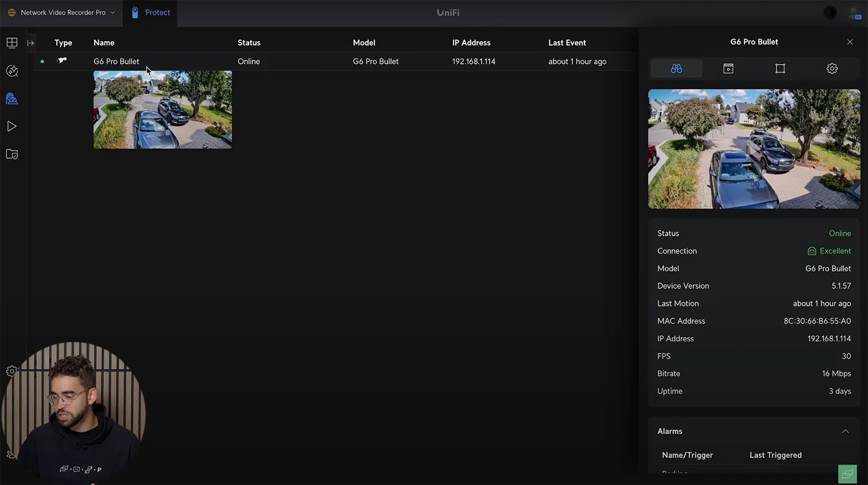The image size is (868, 485).
Task: Sort by the IP Address column header
Action: coord(471,43)
